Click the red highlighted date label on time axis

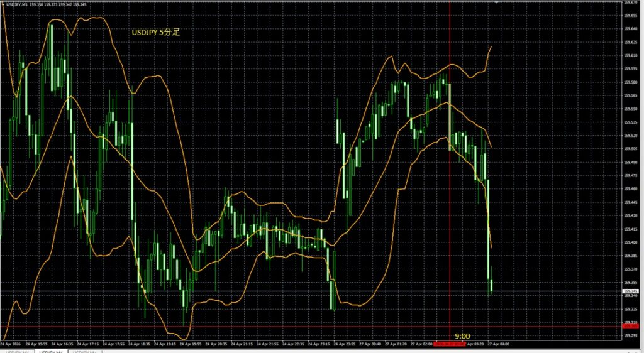449,344
